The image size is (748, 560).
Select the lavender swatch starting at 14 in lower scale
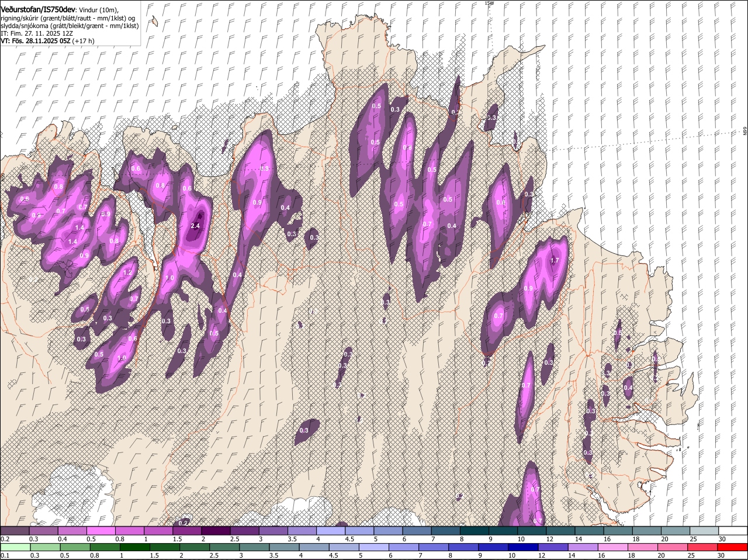(583, 547)
